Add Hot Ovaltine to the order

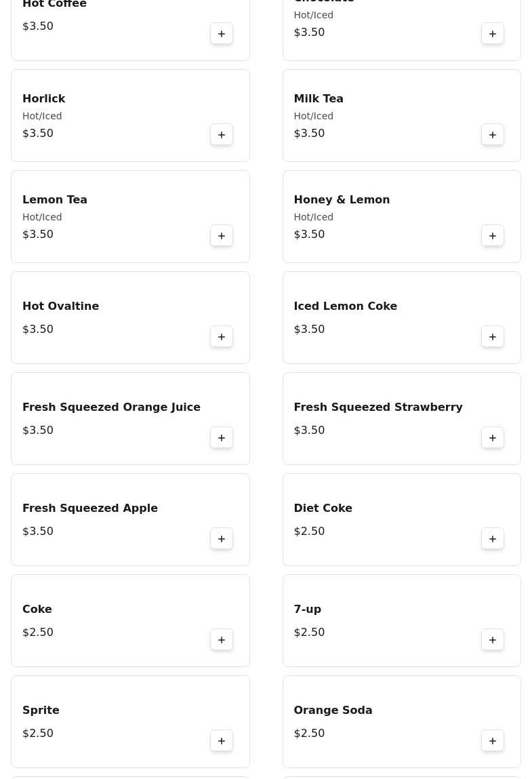[x=222, y=337]
